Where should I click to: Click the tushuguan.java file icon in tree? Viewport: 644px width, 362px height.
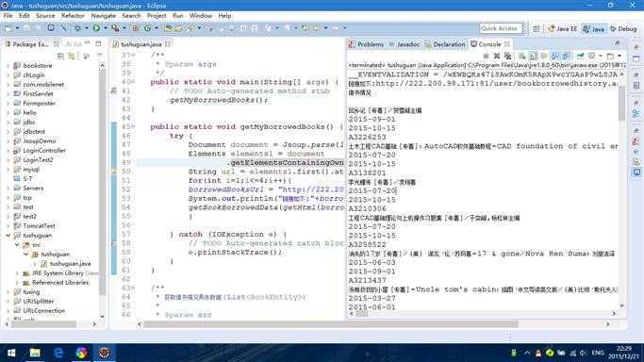[x=44, y=264]
